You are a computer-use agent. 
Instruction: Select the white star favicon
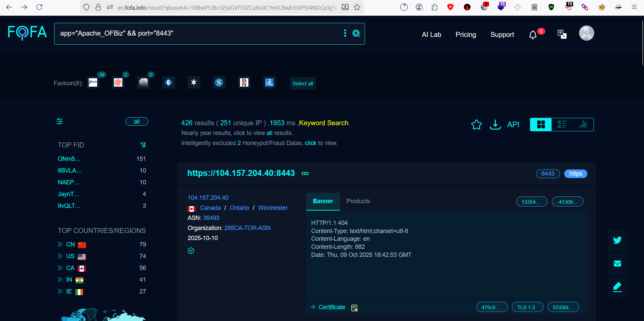point(194,82)
